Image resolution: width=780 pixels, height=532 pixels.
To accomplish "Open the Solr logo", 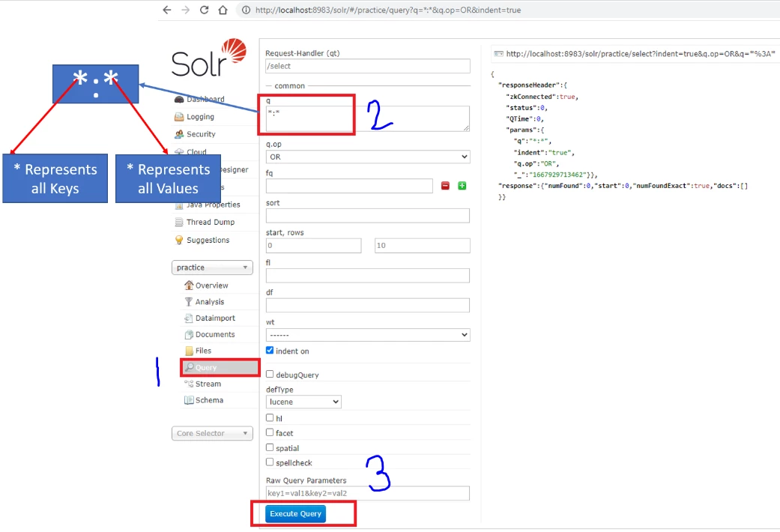I will tap(209, 58).
